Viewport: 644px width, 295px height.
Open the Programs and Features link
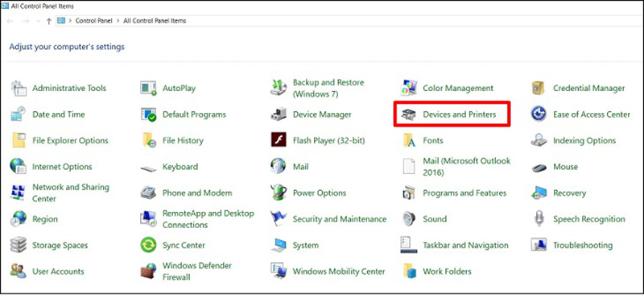464,193
